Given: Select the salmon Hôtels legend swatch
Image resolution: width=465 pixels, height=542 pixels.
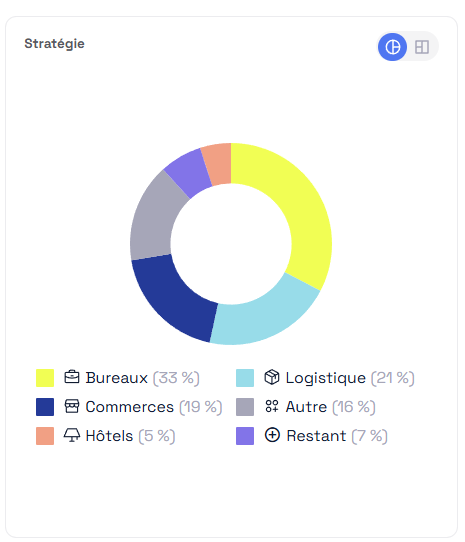Looking at the screenshot, I should click(x=45, y=436).
